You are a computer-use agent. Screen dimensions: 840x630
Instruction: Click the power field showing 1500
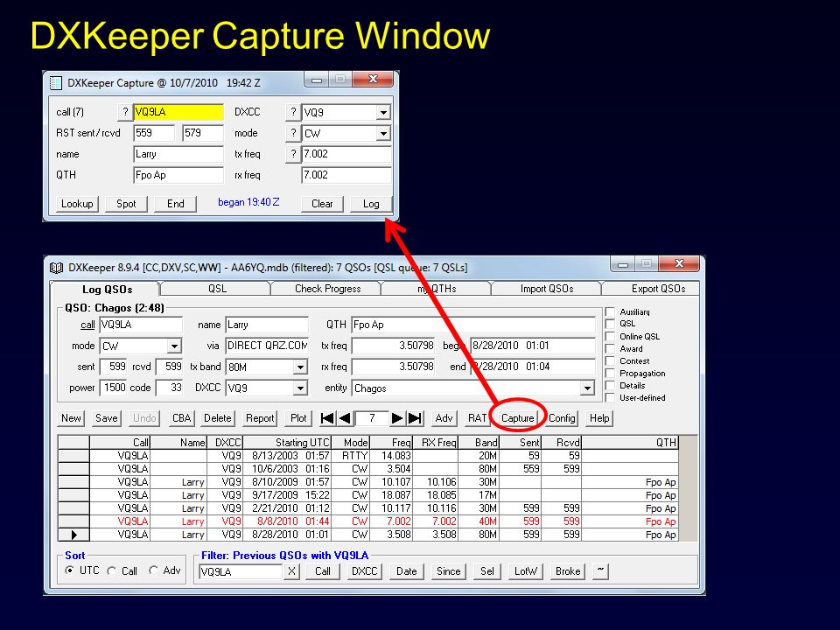click(x=113, y=388)
